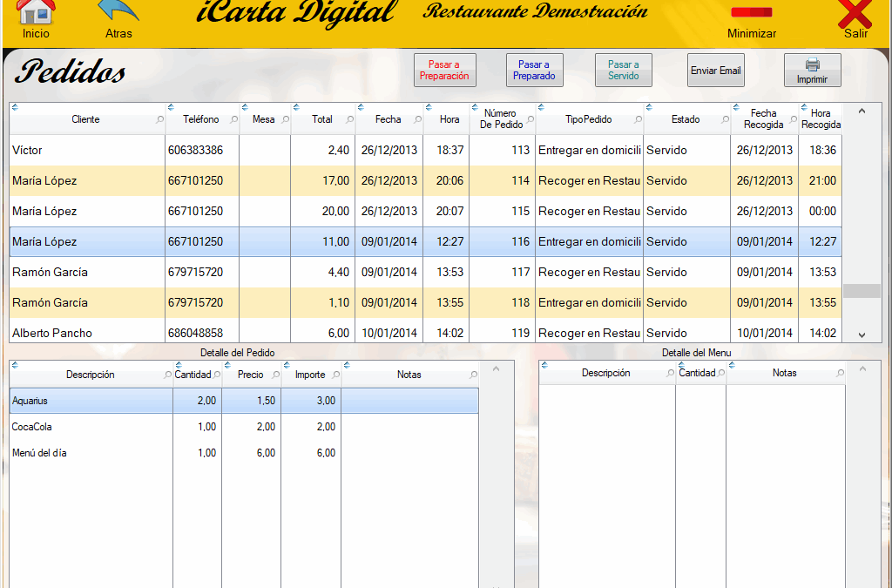Print orders with the Imprimir button

[813, 71]
